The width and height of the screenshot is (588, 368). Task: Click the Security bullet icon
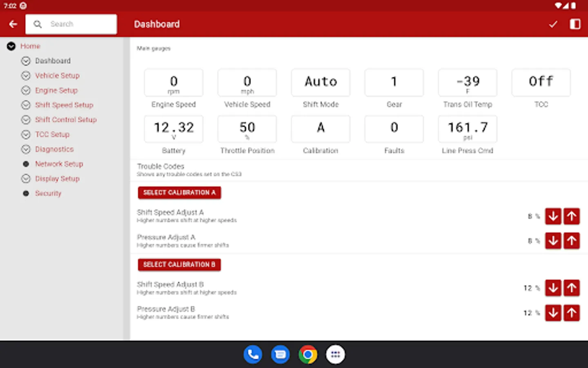[26, 193]
